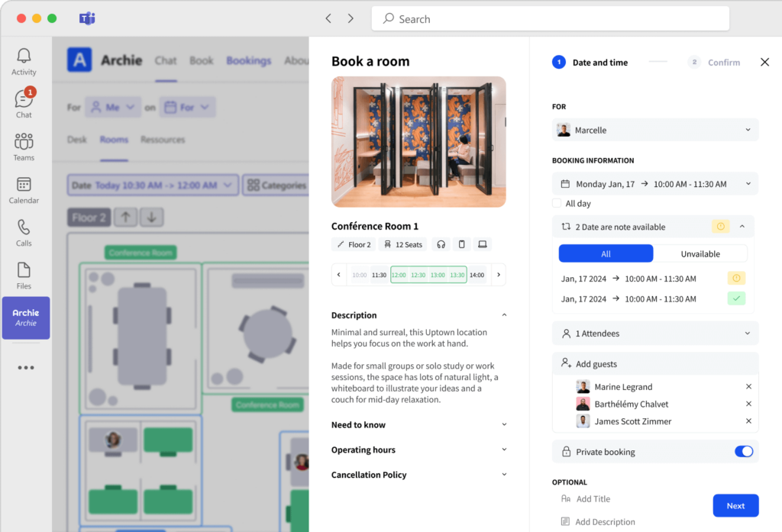
Task: Open Activity notifications in sidebar
Action: (x=24, y=62)
